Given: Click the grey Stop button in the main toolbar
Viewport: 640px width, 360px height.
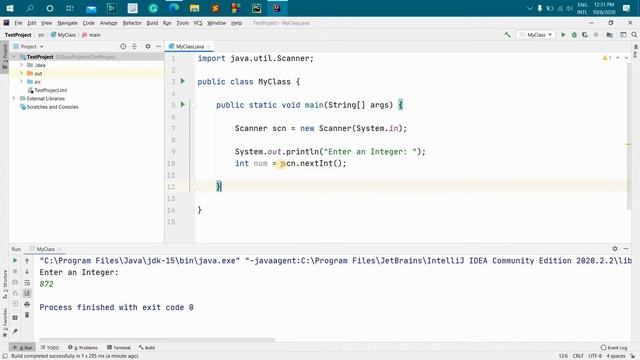Looking at the screenshot, I should [596, 35].
